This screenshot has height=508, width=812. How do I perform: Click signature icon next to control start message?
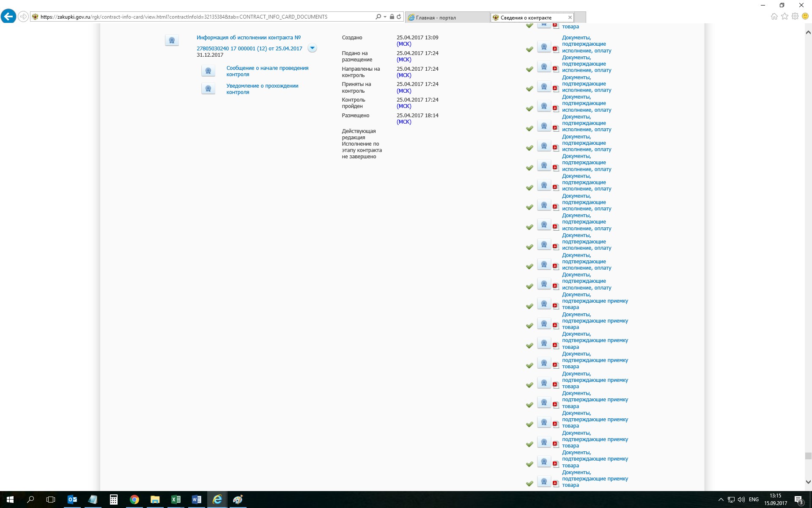pyautogui.click(x=208, y=71)
